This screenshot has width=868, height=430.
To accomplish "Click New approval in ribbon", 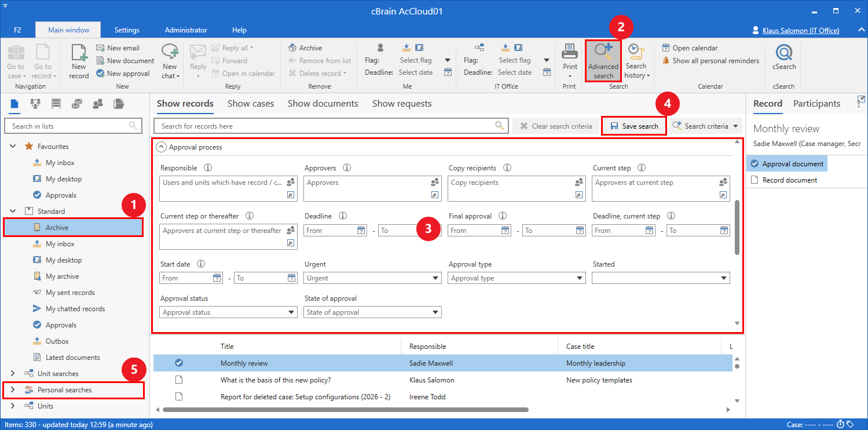I will 123,74.
